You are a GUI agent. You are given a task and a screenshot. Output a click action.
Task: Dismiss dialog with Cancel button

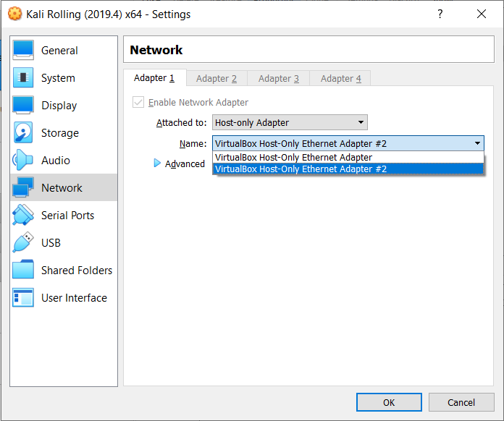(x=461, y=402)
